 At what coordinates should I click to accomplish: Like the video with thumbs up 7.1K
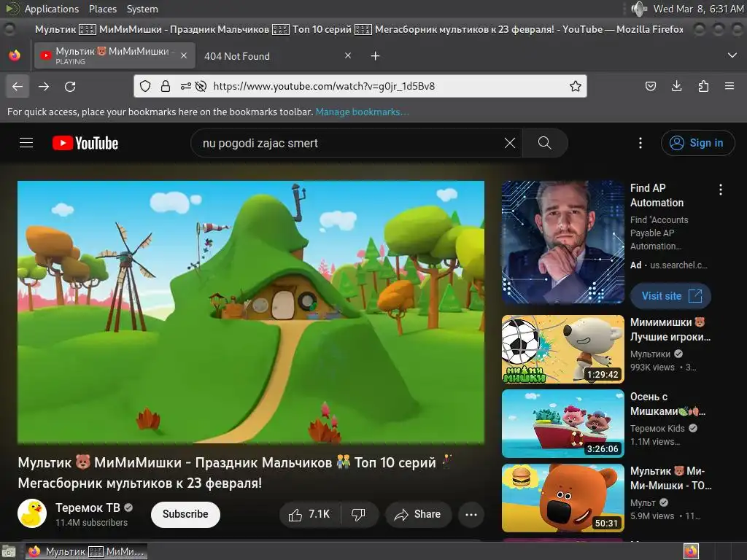tap(309, 514)
